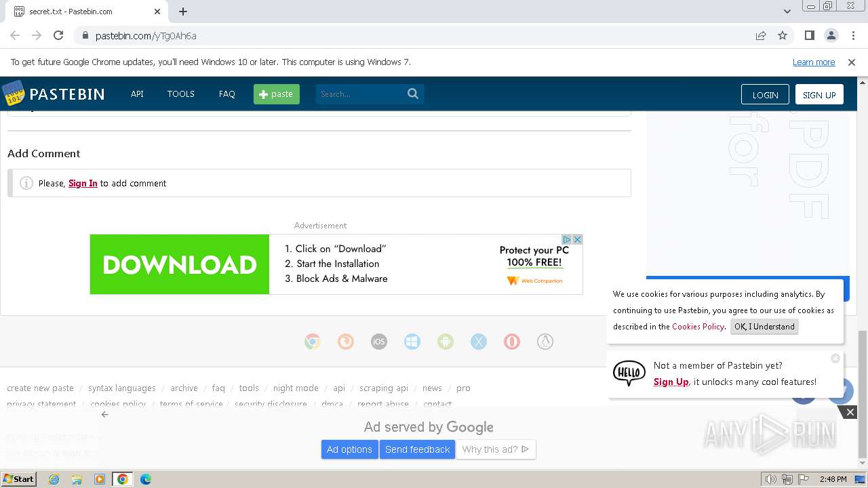Image resolution: width=868 pixels, height=488 pixels.
Task: Open the API menu item
Action: 137,94
